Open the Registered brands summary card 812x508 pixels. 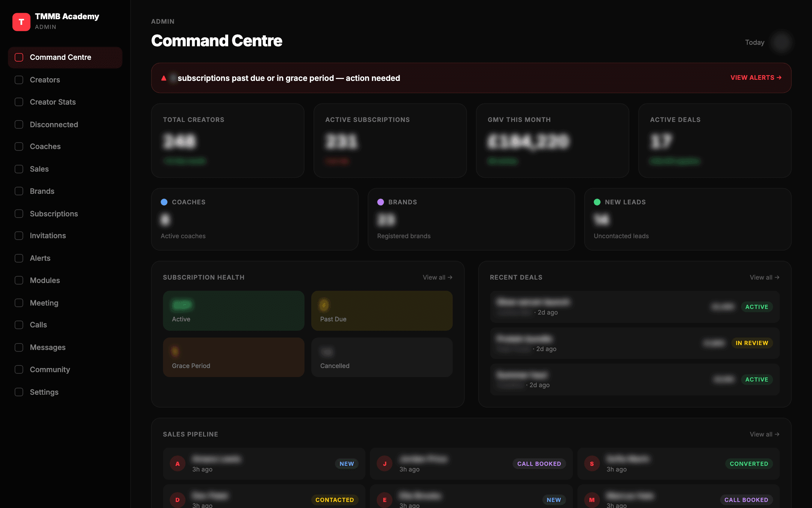[x=471, y=219]
